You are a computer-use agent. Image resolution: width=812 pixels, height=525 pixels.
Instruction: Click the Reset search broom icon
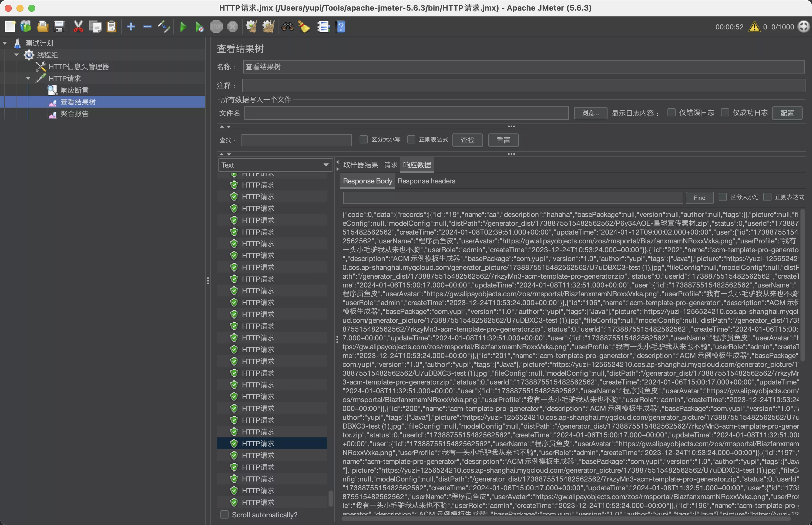(x=304, y=26)
